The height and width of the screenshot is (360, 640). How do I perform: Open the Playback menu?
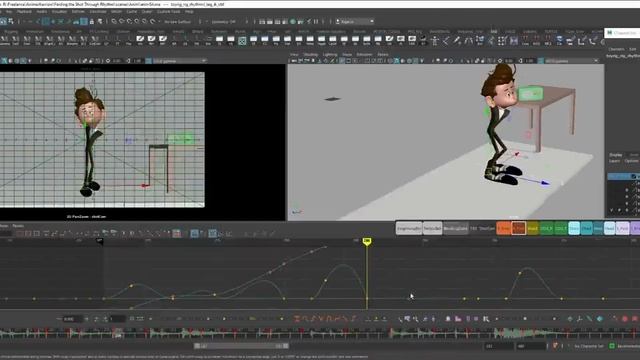(x=24, y=11)
